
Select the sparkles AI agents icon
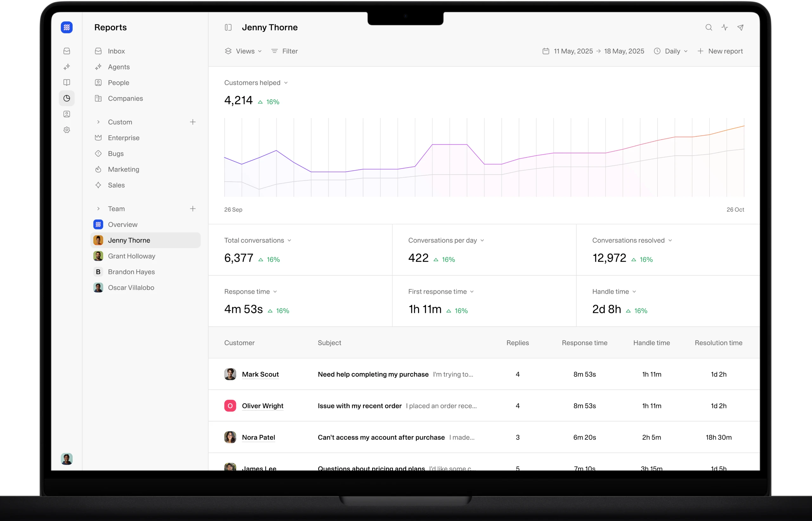click(67, 67)
